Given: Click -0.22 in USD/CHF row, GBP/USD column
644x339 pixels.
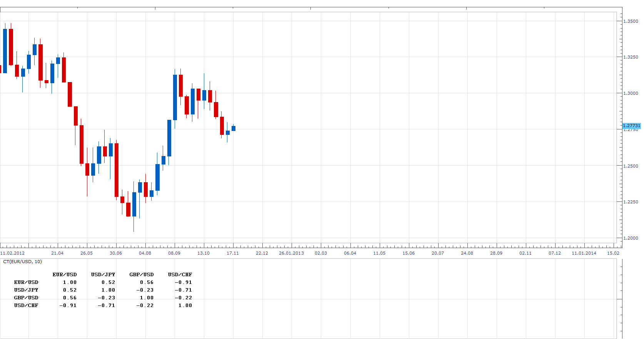Looking at the screenshot, I should coord(145,305).
